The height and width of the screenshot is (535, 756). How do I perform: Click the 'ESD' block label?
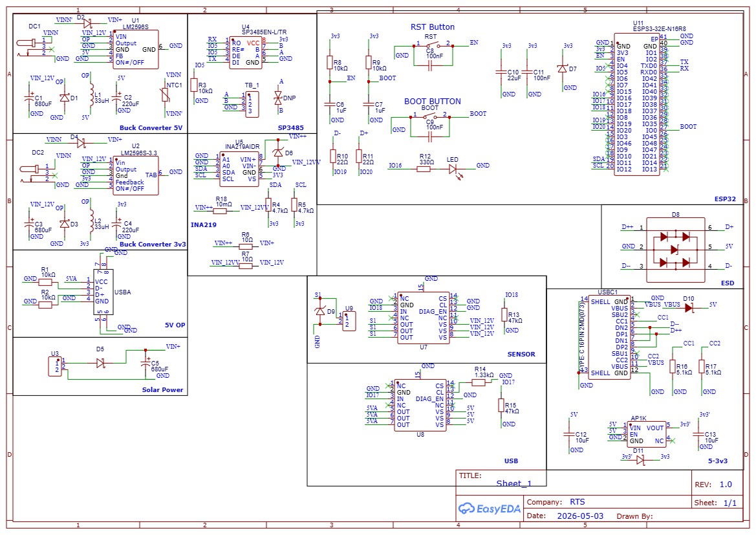pos(728,283)
